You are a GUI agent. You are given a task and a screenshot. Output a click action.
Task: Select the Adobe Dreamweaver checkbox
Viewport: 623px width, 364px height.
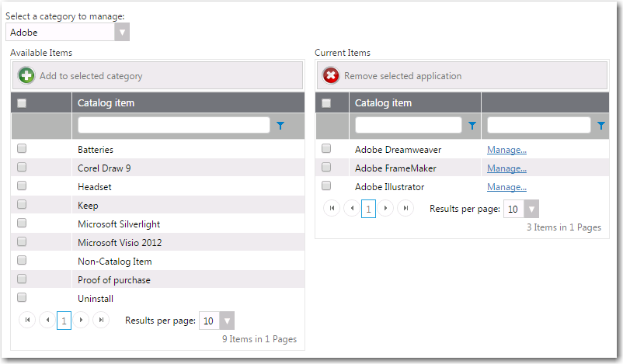tap(326, 148)
